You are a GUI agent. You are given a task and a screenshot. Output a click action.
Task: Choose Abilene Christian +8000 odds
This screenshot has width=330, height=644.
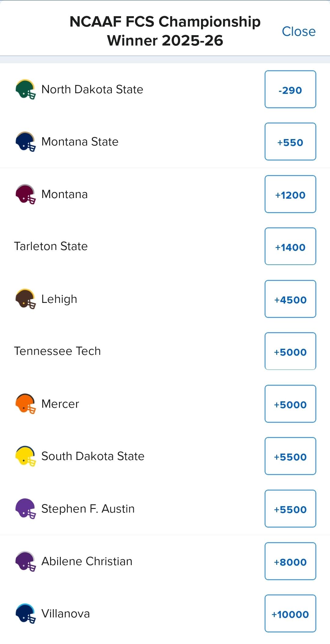(x=290, y=561)
